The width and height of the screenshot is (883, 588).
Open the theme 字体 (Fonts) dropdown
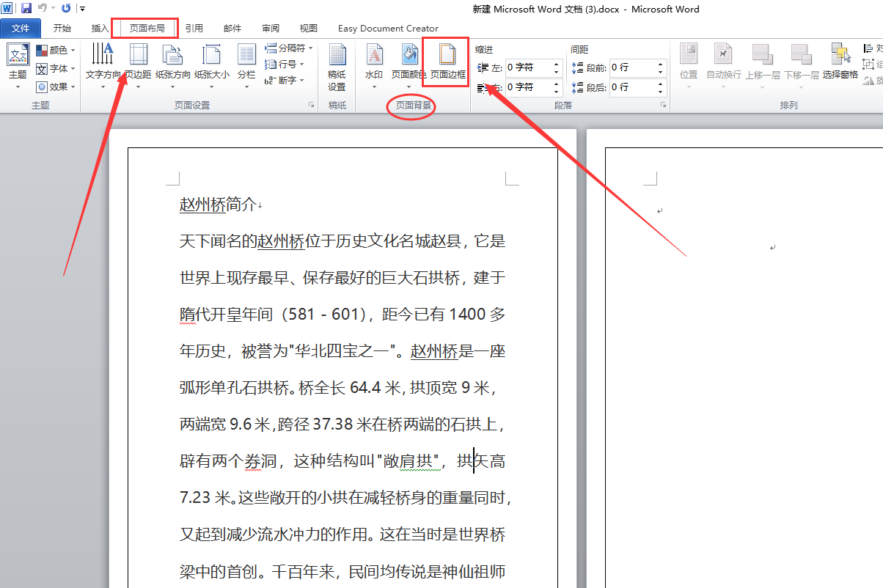click(56, 68)
